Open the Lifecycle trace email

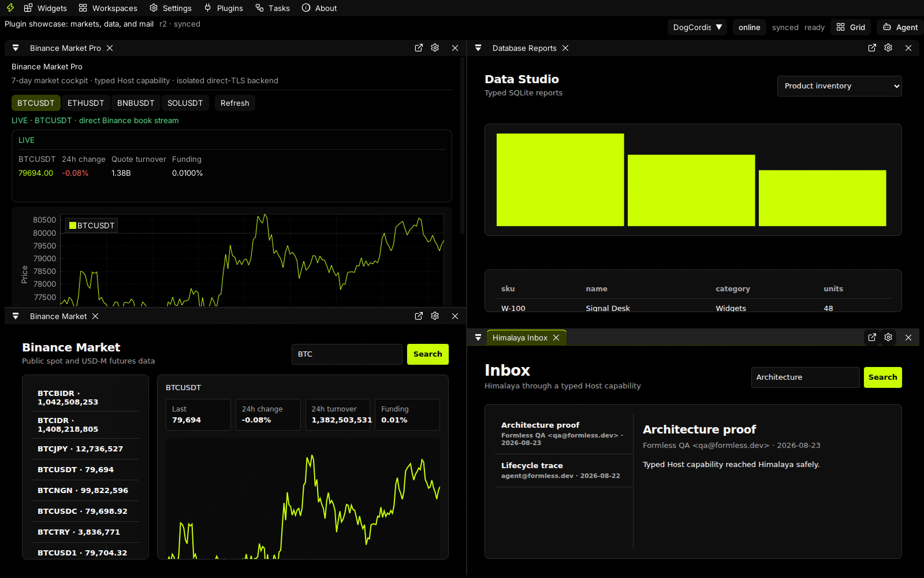564,470
